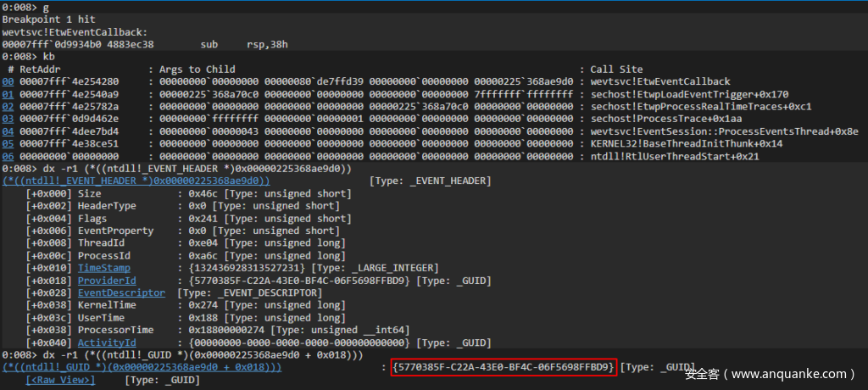Click stack frame link 03
This screenshot has height=390, width=868.
[x=8, y=120]
